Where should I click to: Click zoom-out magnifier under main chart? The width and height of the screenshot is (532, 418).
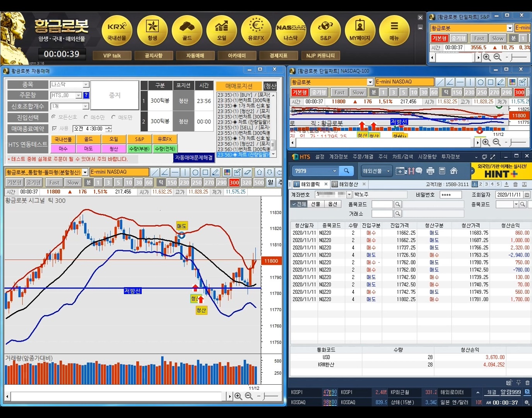(249, 396)
